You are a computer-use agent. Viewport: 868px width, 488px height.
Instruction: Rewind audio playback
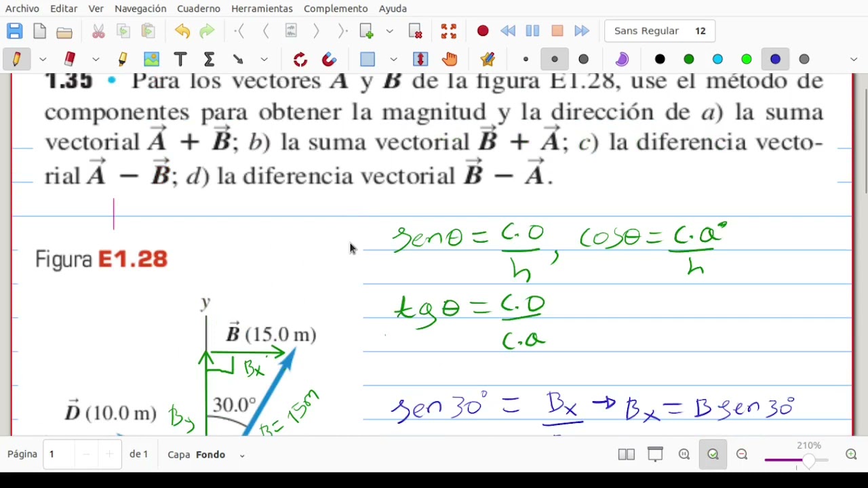[x=507, y=31]
